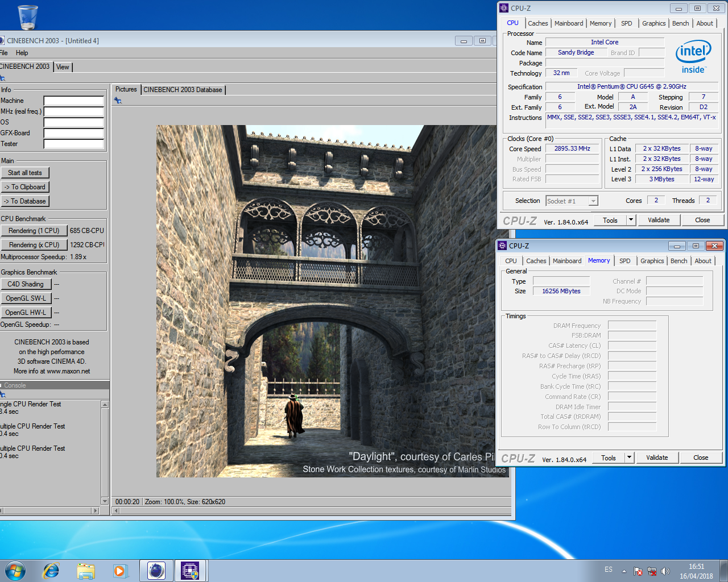Run Rendering (1 CPU) benchmark

coord(34,231)
